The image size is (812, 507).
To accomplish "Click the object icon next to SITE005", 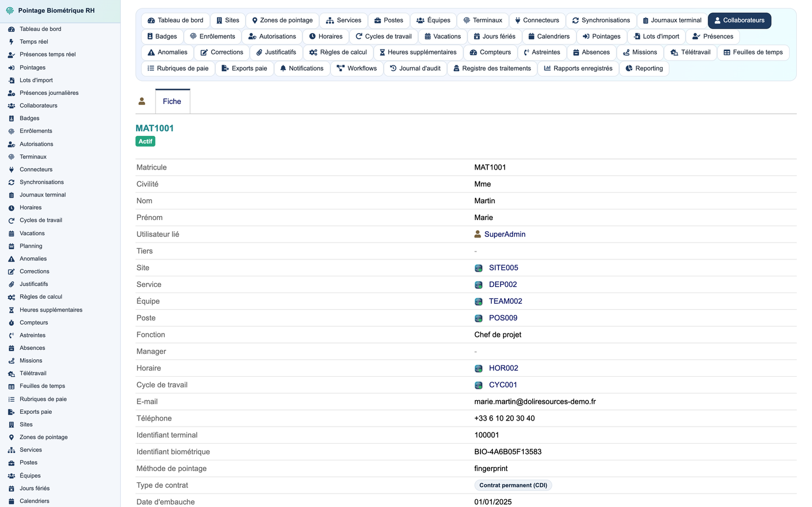I will coord(479,268).
